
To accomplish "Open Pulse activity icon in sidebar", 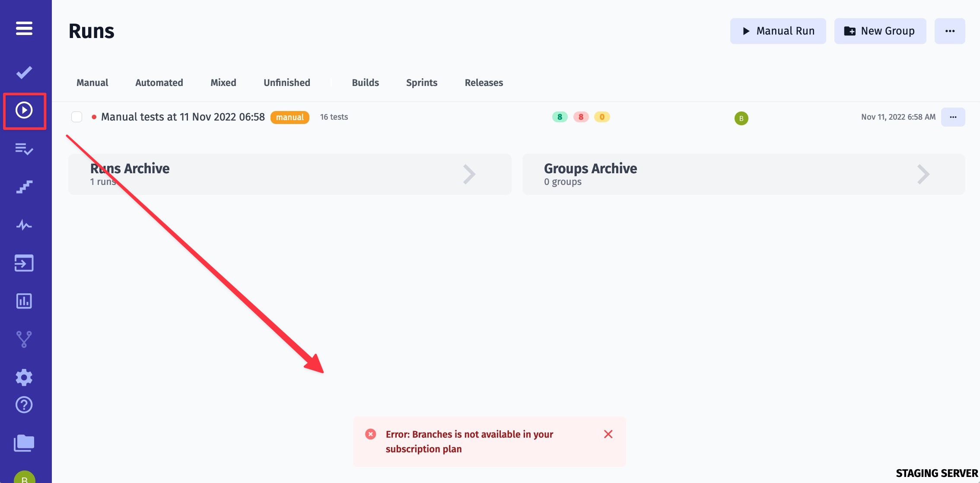I will 24,225.
